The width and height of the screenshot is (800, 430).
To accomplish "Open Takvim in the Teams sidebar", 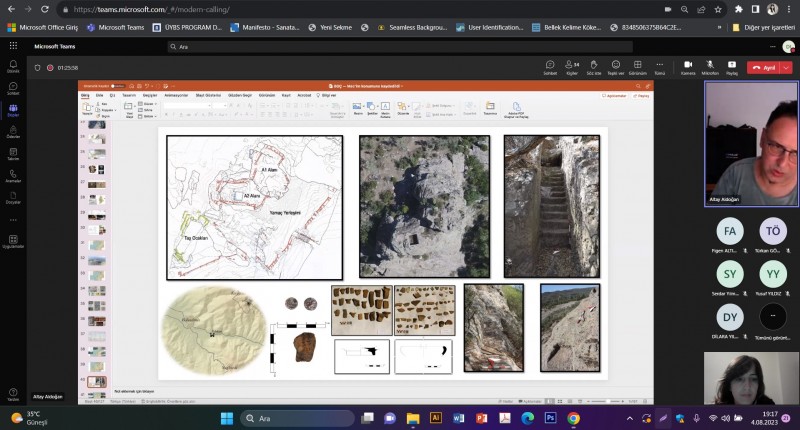I will pos(13,154).
